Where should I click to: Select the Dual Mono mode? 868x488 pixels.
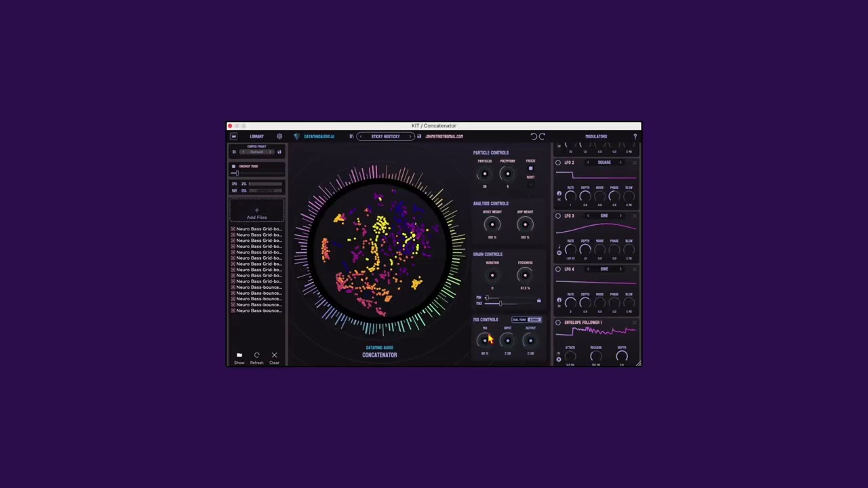[519, 320]
